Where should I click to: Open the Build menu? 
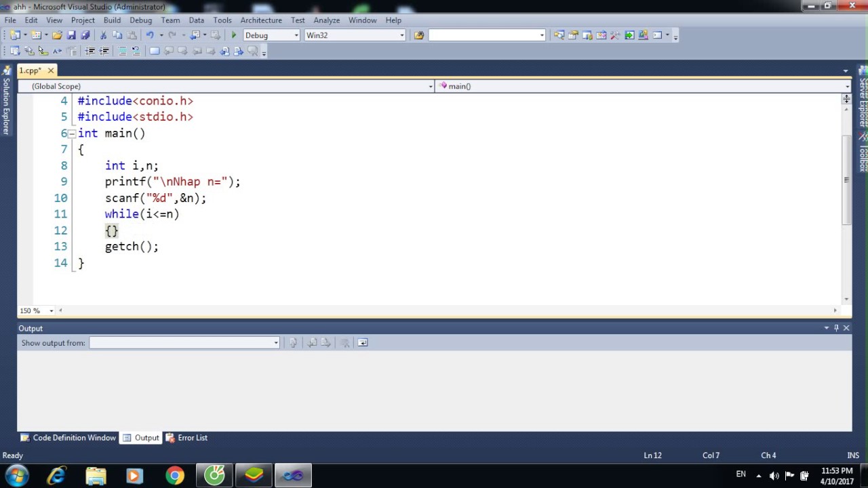[x=112, y=20]
